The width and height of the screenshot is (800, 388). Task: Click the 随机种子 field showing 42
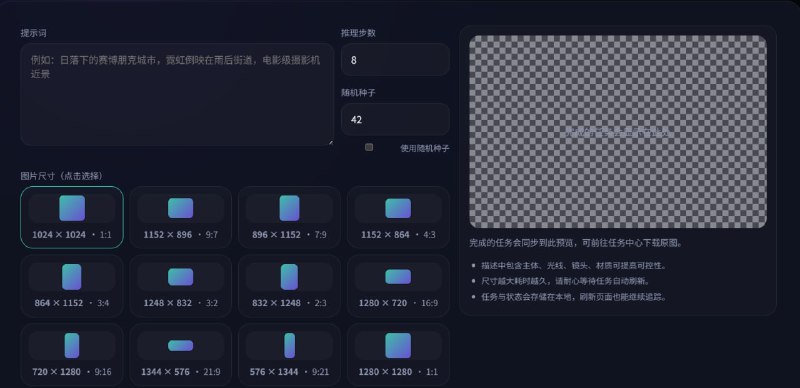[x=395, y=119]
